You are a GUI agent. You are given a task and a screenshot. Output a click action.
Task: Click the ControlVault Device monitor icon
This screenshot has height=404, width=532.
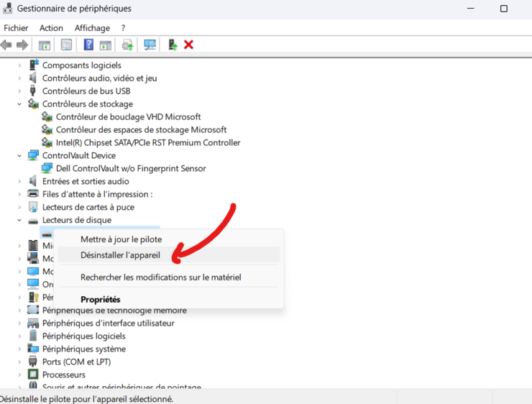(x=33, y=155)
